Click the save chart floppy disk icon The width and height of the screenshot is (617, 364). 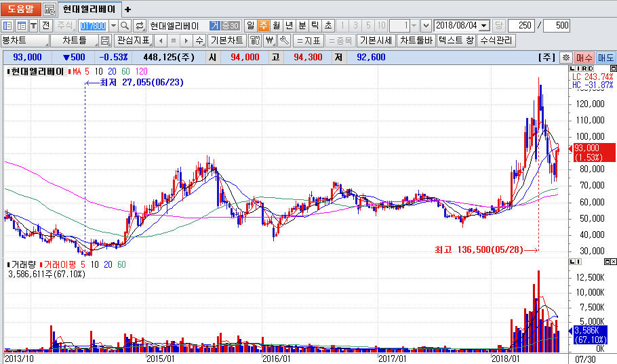pos(105,41)
